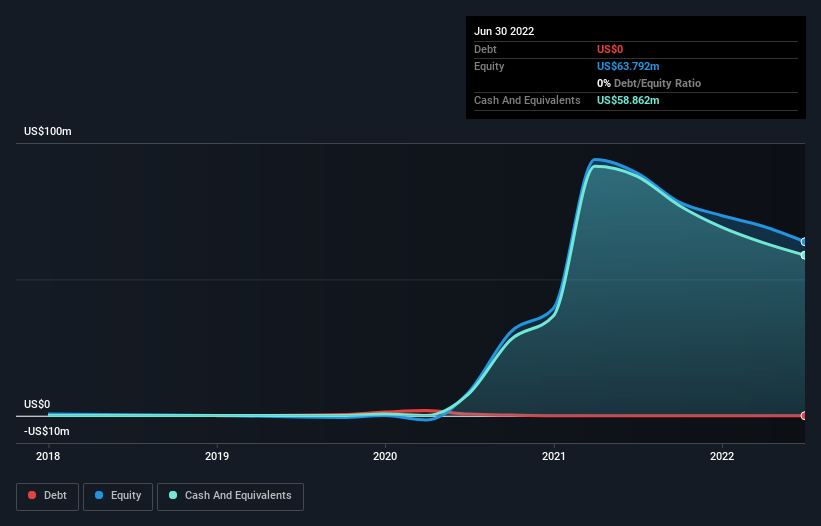Click the Cash endpoint marker on chart
This screenshot has height=526, width=821.
point(804,255)
